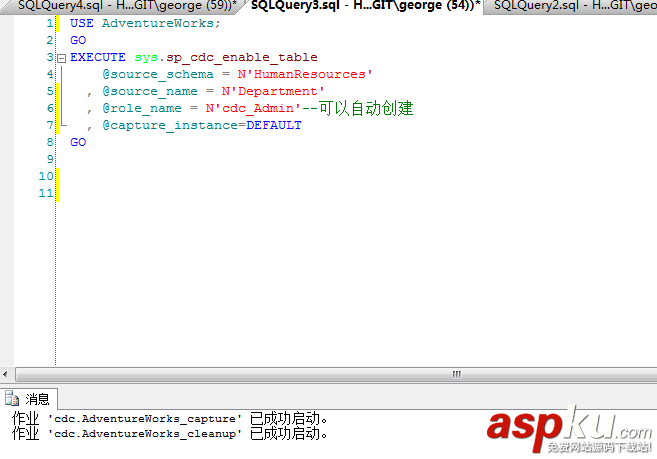The height and width of the screenshot is (459, 657).
Task: Click line number 11 in the gutter
Action: click(x=46, y=193)
